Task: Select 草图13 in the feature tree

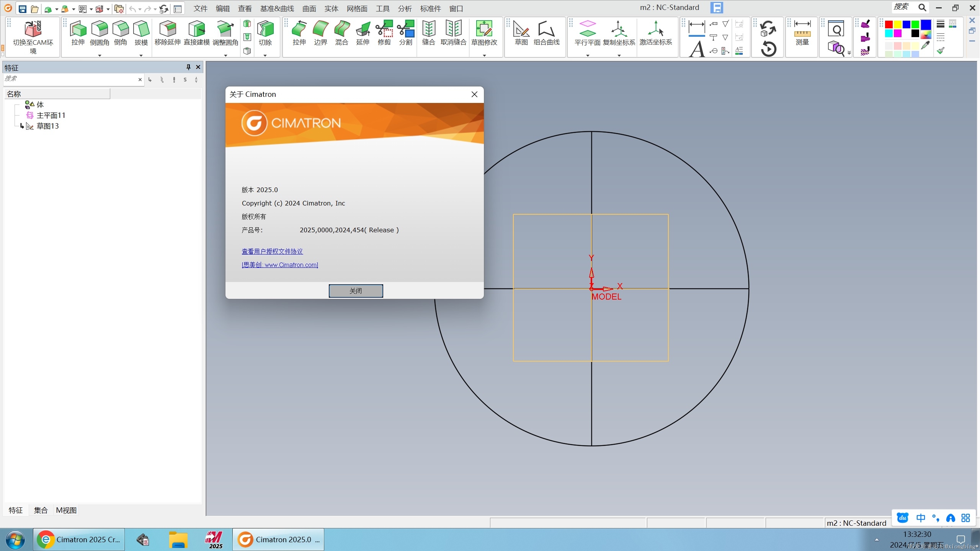Action: (47, 126)
